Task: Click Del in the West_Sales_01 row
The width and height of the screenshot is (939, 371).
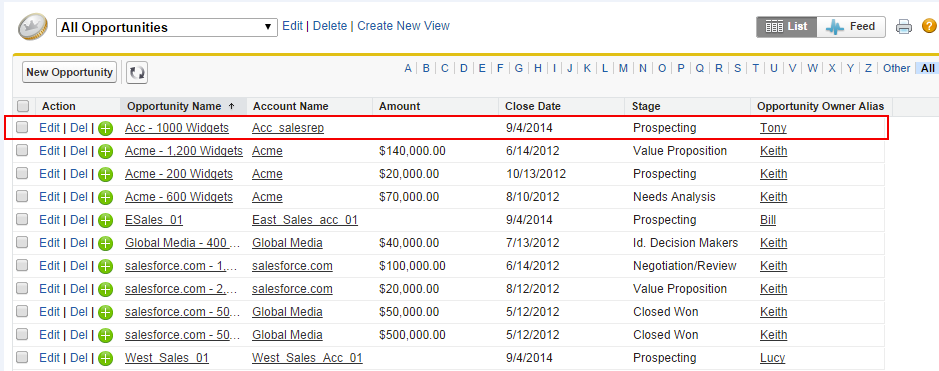Action: (x=79, y=358)
